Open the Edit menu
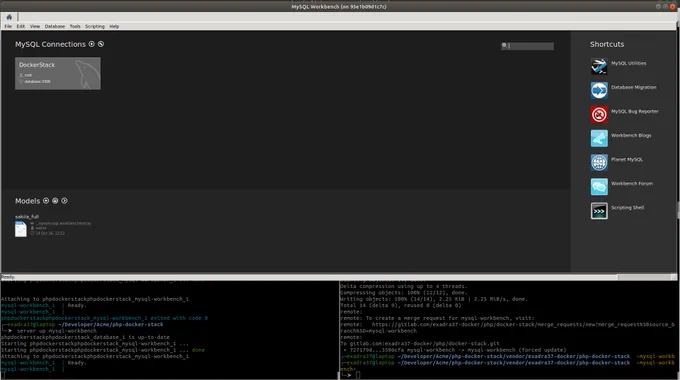Image resolution: width=680 pixels, height=380 pixels. pyautogui.click(x=21, y=26)
